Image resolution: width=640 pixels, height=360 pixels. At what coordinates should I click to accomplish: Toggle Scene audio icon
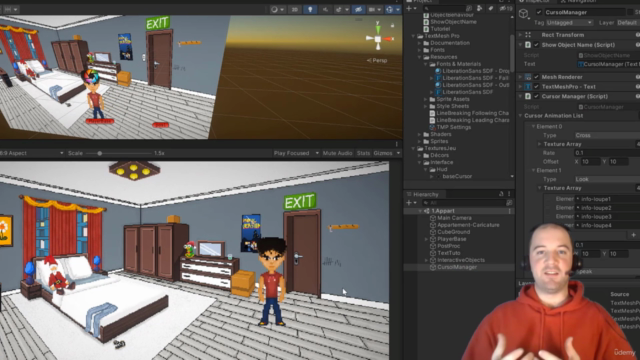click(325, 9)
